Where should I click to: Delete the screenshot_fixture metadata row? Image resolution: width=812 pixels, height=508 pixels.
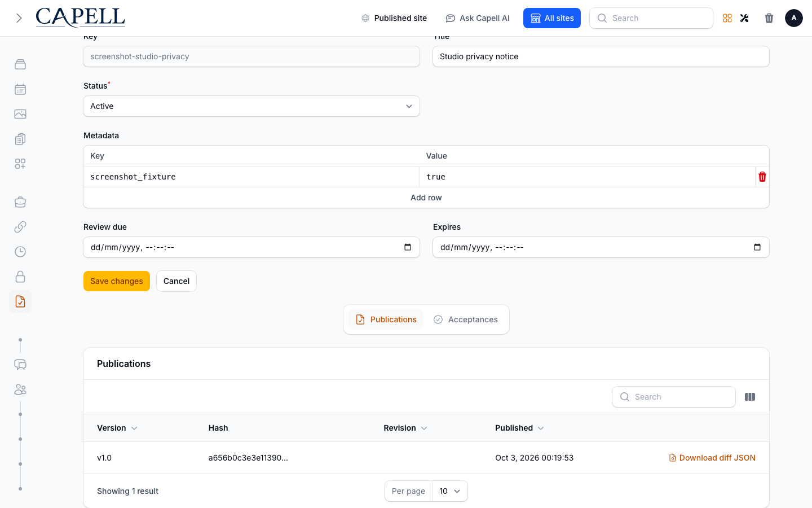click(762, 177)
